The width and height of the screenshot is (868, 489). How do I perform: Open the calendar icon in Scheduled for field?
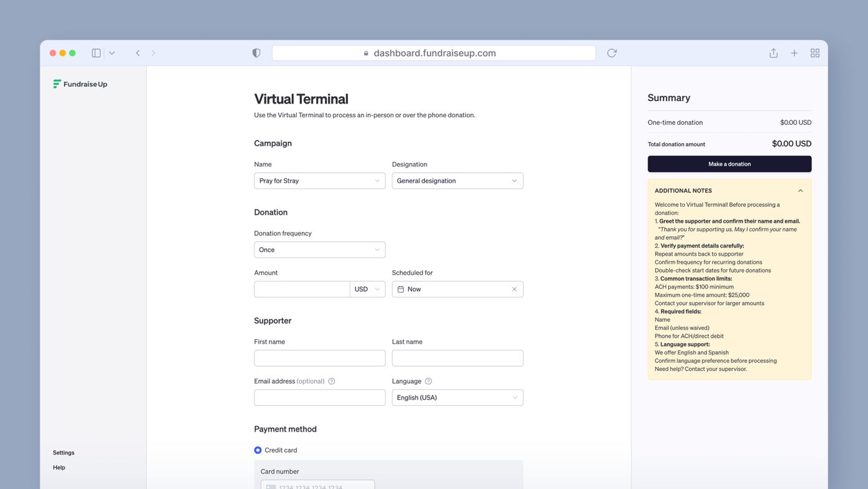pos(400,289)
